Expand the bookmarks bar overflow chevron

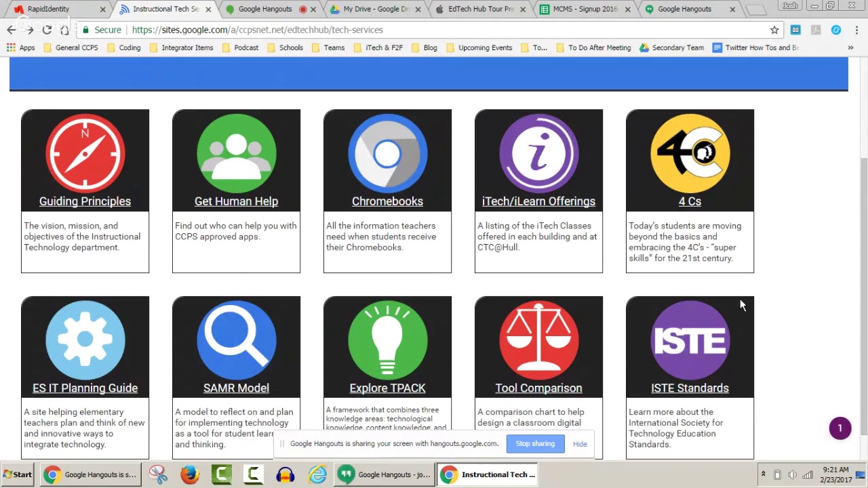tap(850, 47)
